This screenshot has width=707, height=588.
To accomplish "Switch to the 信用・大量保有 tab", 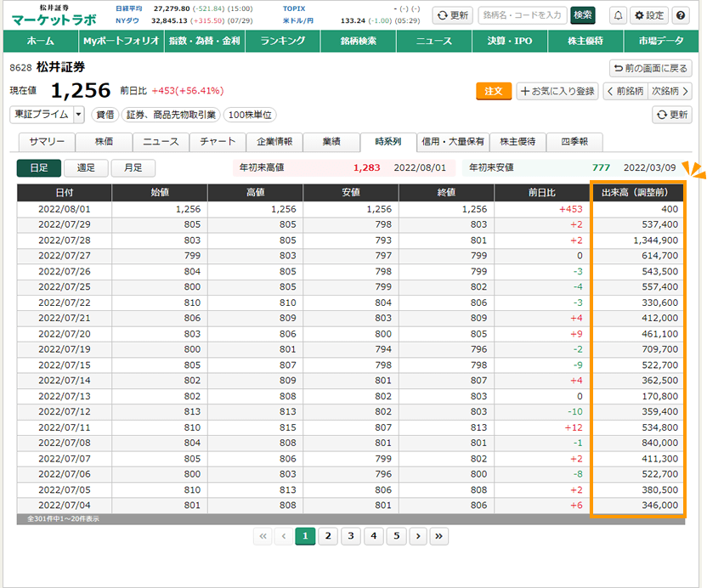I will (x=453, y=142).
